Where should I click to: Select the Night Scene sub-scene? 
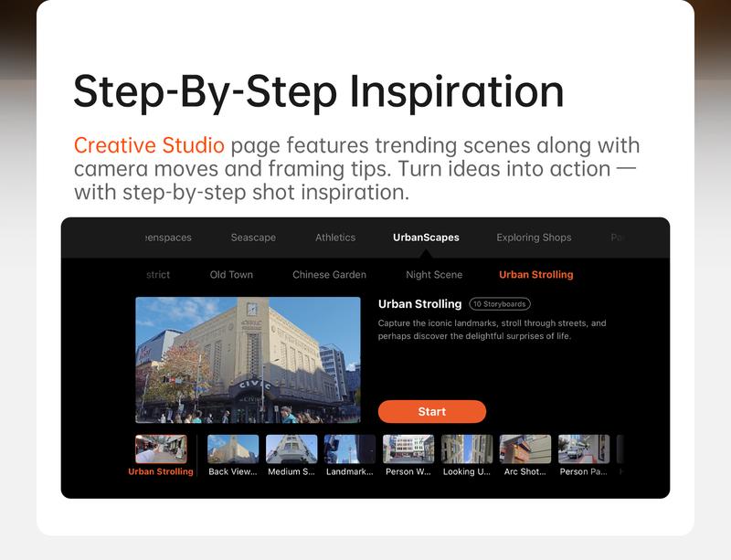coord(434,275)
